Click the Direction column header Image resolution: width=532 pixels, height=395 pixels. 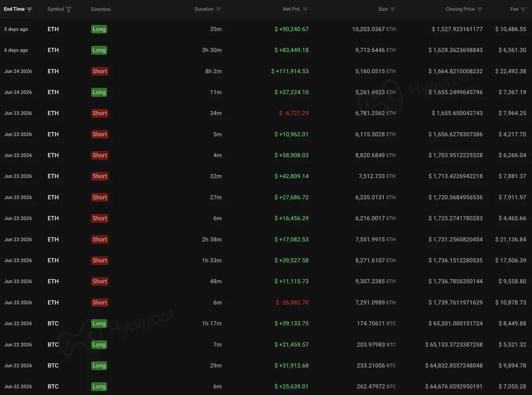point(101,9)
